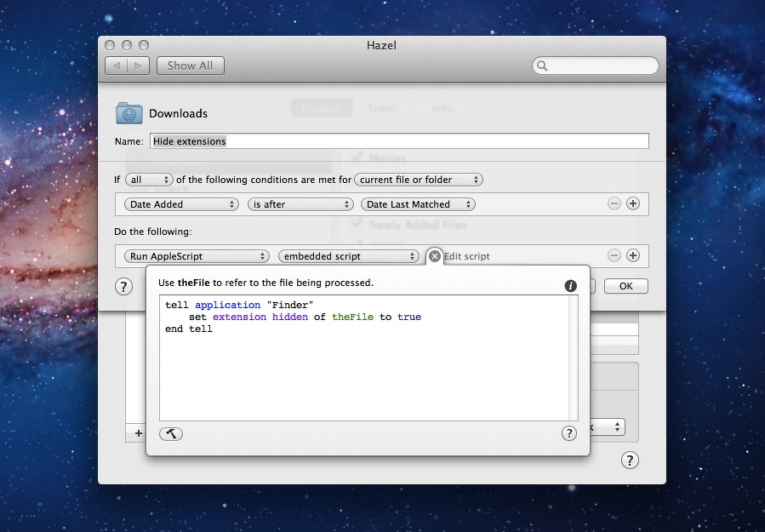Open partially hidden dropdown behind script popover
765x532 pixels.
point(608,427)
